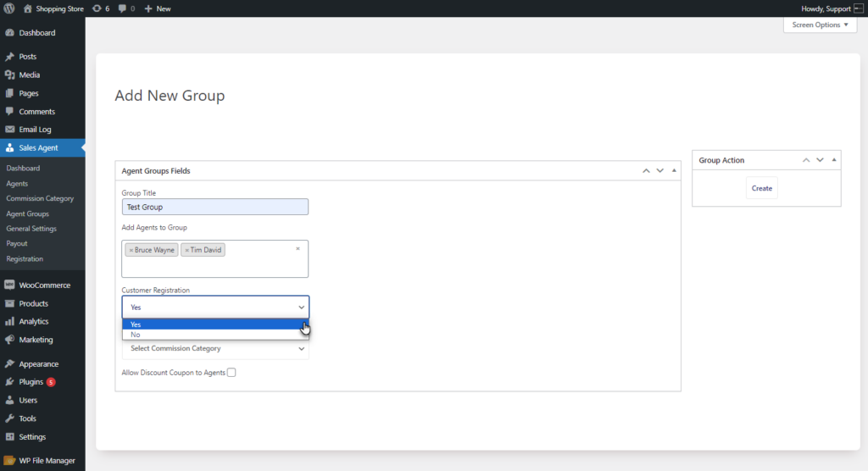The width and height of the screenshot is (868, 471).
Task: Open Sales Agent Dashboard submenu item
Action: 23,169
